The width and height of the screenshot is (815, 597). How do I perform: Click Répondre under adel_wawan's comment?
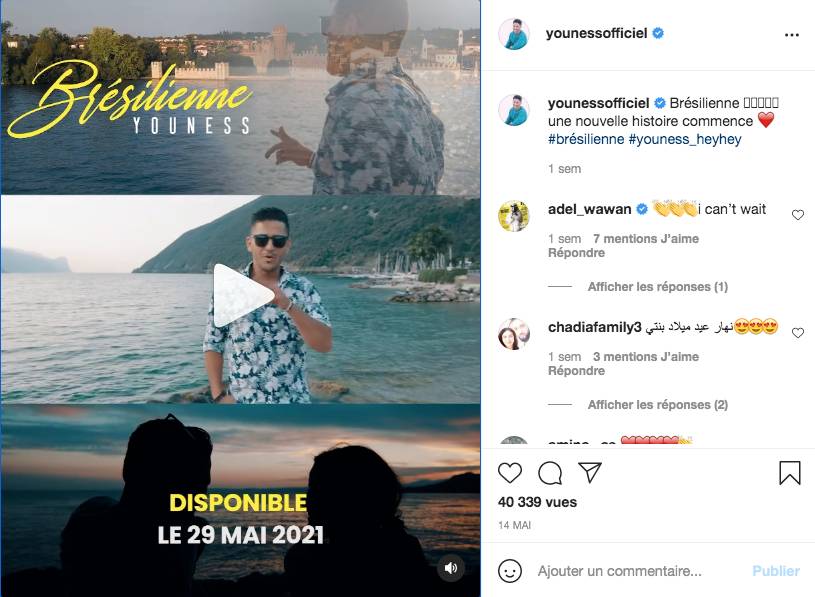(576, 253)
